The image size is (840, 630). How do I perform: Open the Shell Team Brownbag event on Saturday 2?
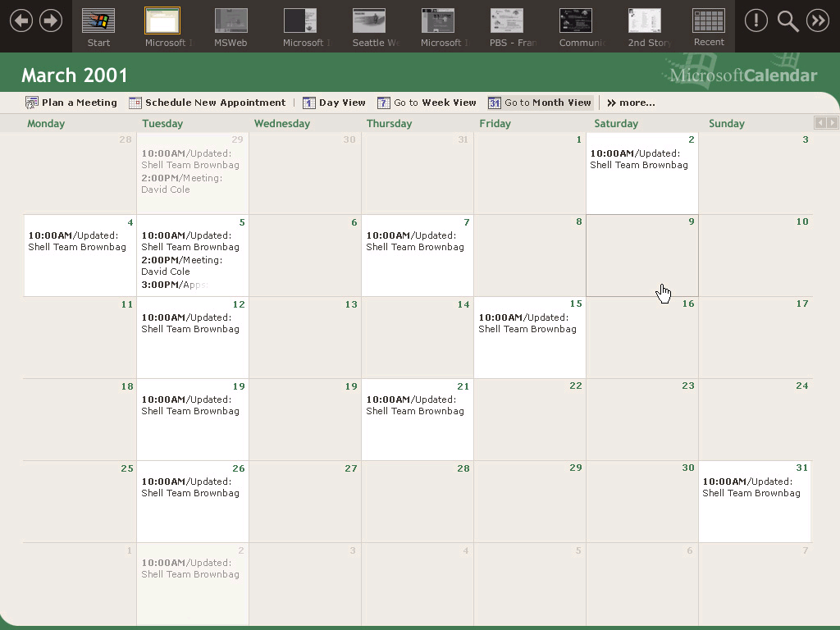point(639,159)
